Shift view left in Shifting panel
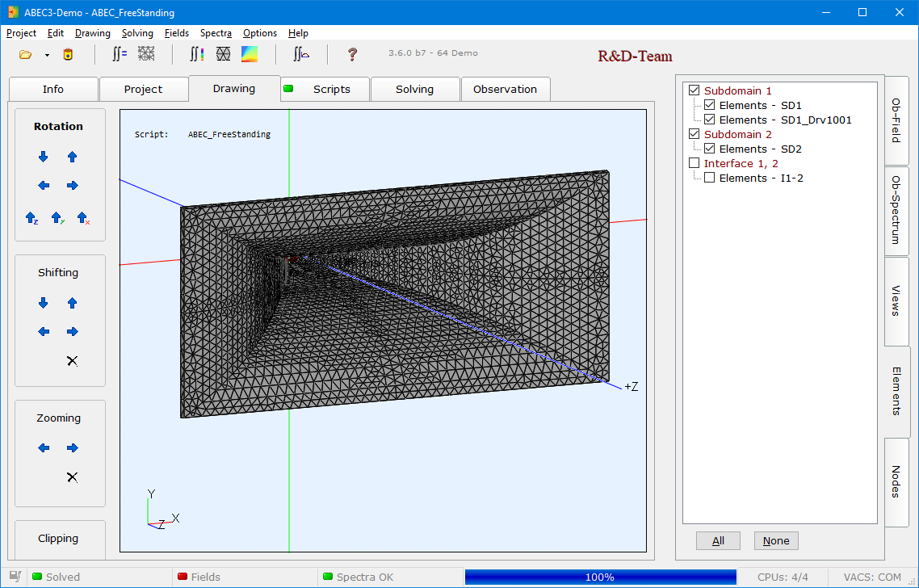Image resolution: width=919 pixels, height=588 pixels. [x=44, y=332]
